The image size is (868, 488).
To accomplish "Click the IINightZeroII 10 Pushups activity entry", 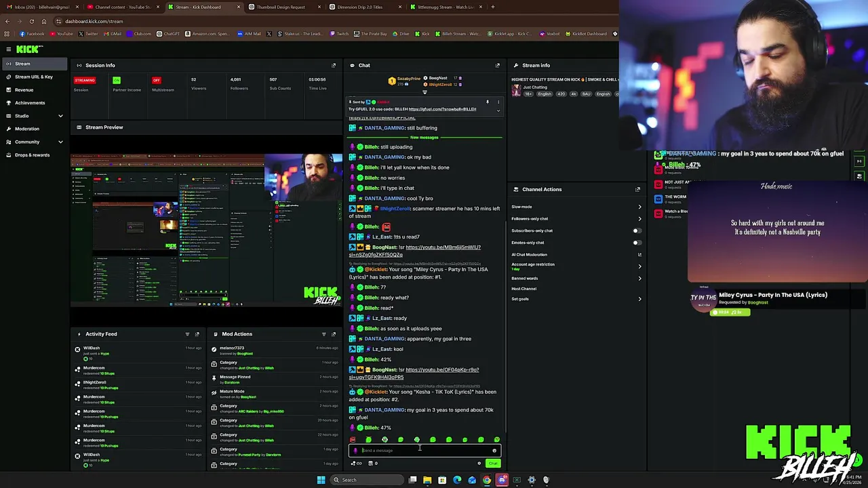I will [x=138, y=385].
